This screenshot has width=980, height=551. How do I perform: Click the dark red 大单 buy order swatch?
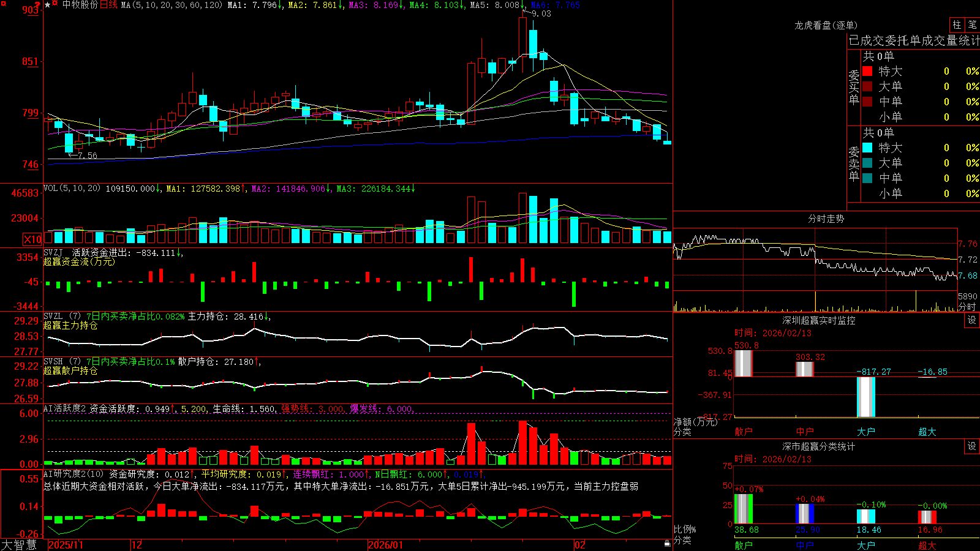(x=867, y=86)
